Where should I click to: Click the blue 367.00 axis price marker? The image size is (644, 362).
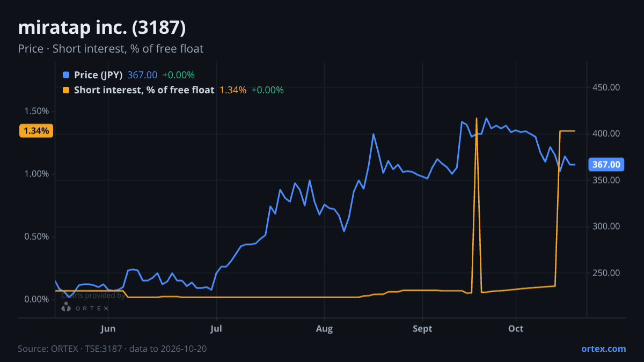[x=606, y=165]
